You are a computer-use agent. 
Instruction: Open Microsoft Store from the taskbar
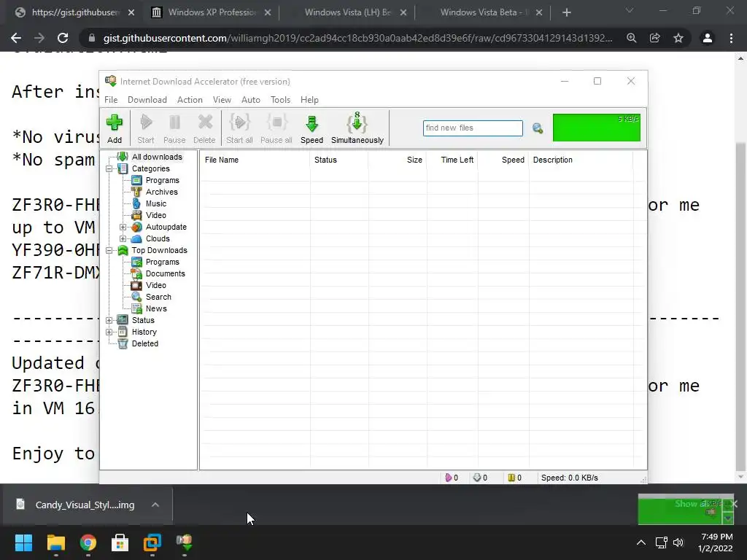click(120, 542)
